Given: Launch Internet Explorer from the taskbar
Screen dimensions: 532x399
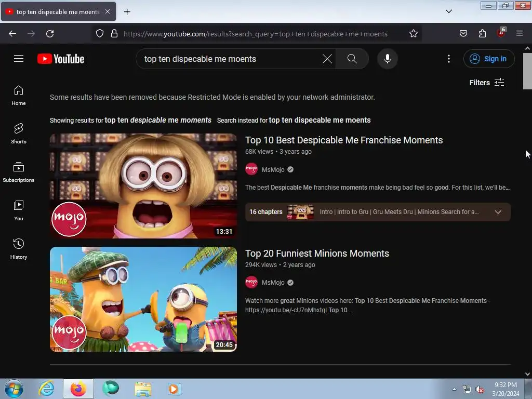Looking at the screenshot, I should click(x=46, y=389).
